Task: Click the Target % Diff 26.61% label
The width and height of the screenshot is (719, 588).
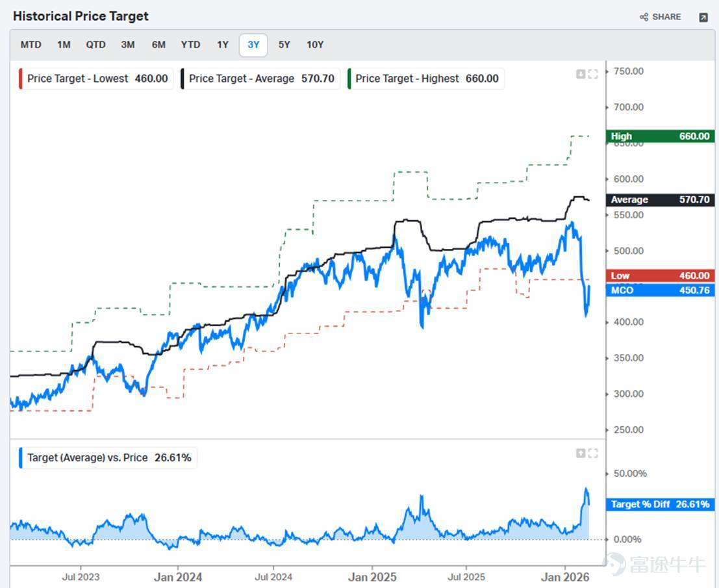Action: (661, 505)
